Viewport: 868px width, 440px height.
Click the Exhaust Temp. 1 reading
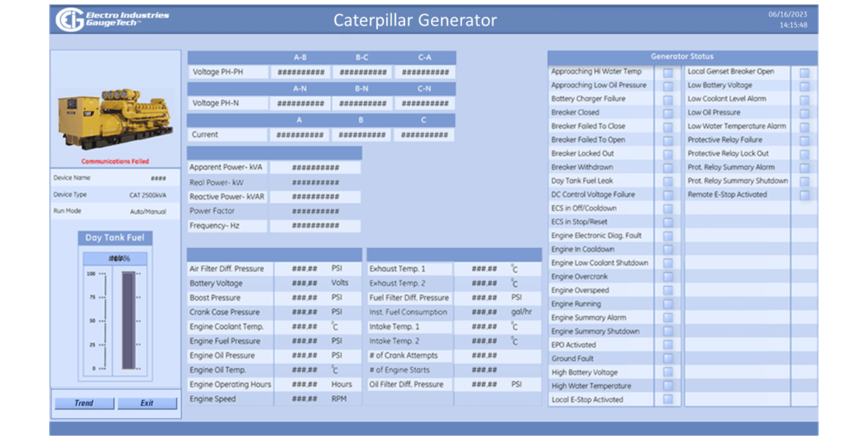point(485,269)
